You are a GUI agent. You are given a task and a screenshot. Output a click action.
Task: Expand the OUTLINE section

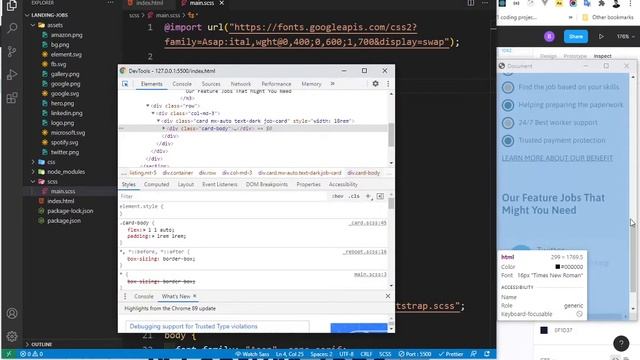pos(27,344)
